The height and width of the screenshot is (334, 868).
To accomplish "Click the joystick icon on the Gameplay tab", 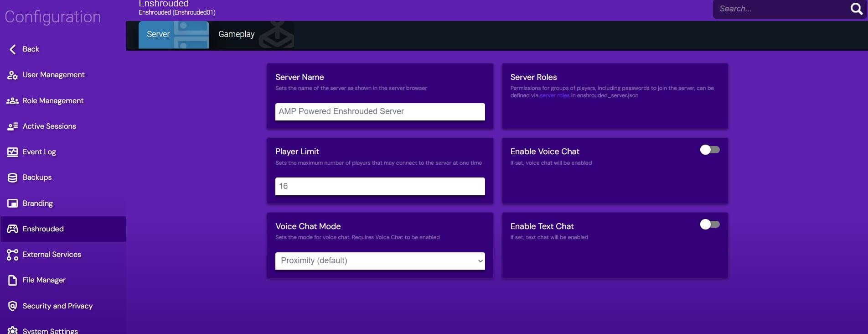I will pyautogui.click(x=276, y=35).
